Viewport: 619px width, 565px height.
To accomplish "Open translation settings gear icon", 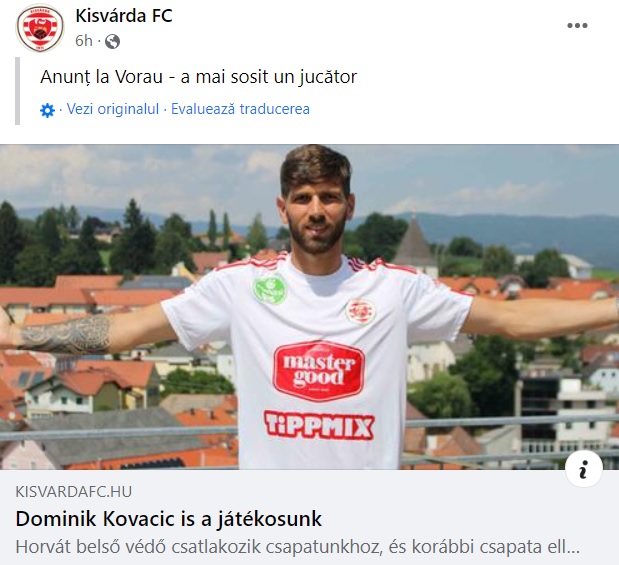I will pos(47,110).
